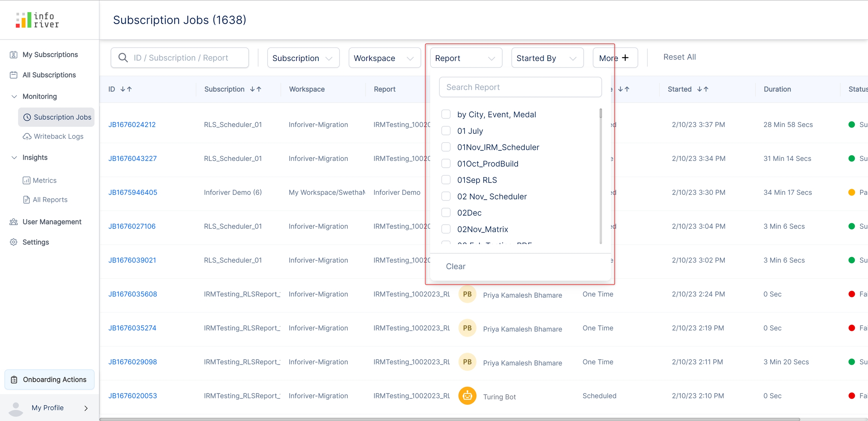Expand the Started By dropdown
Screen dimensions: 868x421
[x=547, y=58]
